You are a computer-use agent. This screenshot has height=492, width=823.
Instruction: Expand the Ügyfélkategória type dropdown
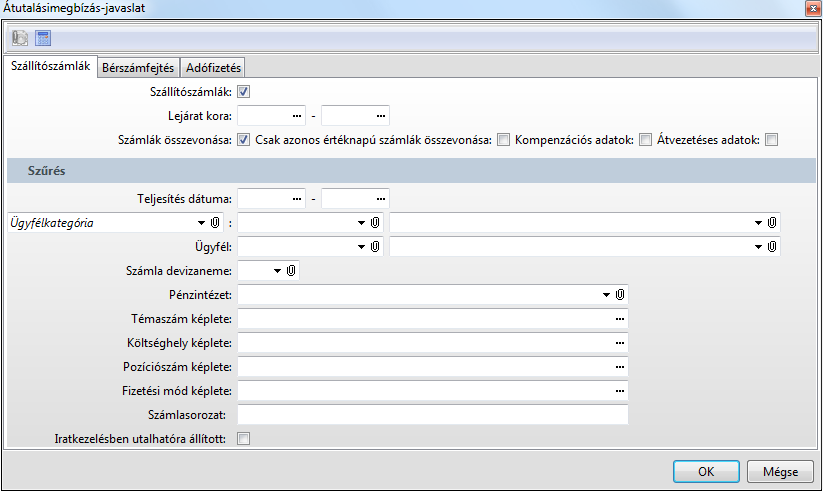201,223
